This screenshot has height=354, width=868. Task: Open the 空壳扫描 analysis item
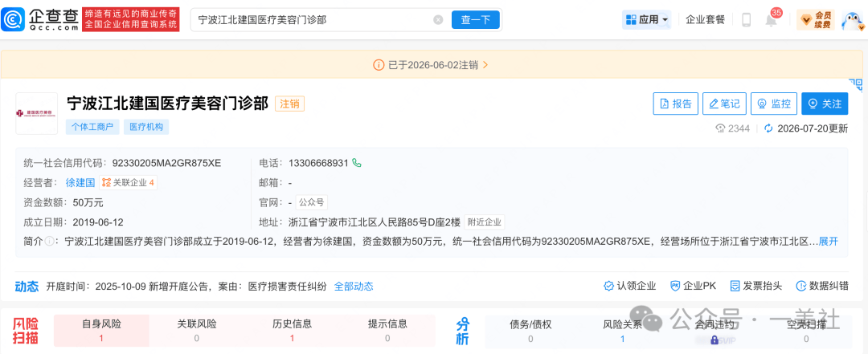[806, 331]
